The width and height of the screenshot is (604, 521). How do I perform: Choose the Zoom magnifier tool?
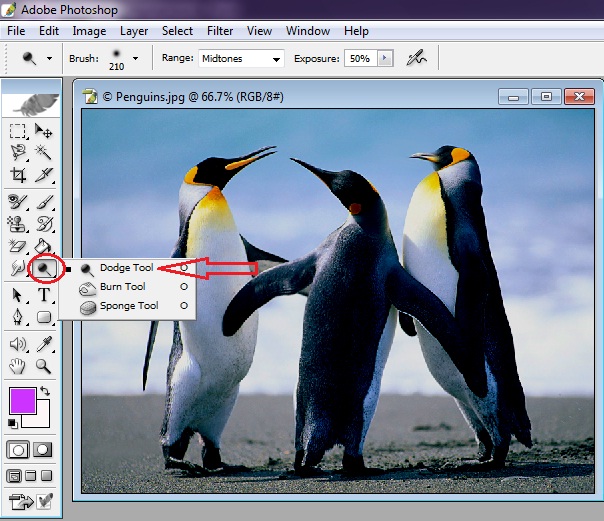point(44,366)
